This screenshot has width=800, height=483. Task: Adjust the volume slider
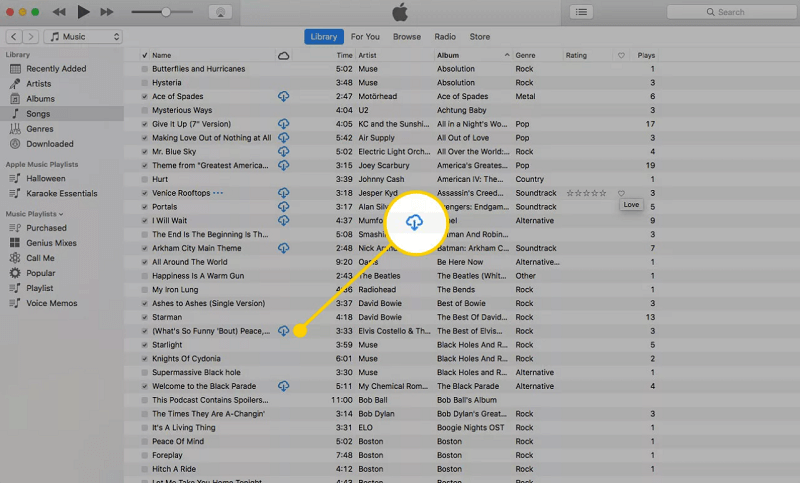coord(165,12)
